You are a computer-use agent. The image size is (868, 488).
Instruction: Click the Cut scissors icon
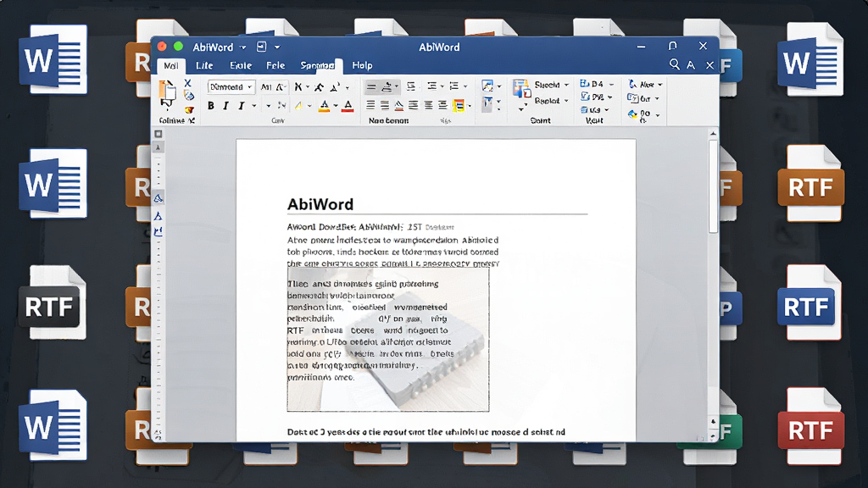pos(187,83)
